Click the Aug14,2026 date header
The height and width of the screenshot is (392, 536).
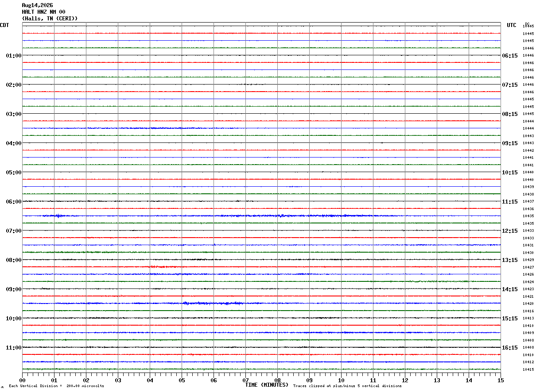pos(37,5)
